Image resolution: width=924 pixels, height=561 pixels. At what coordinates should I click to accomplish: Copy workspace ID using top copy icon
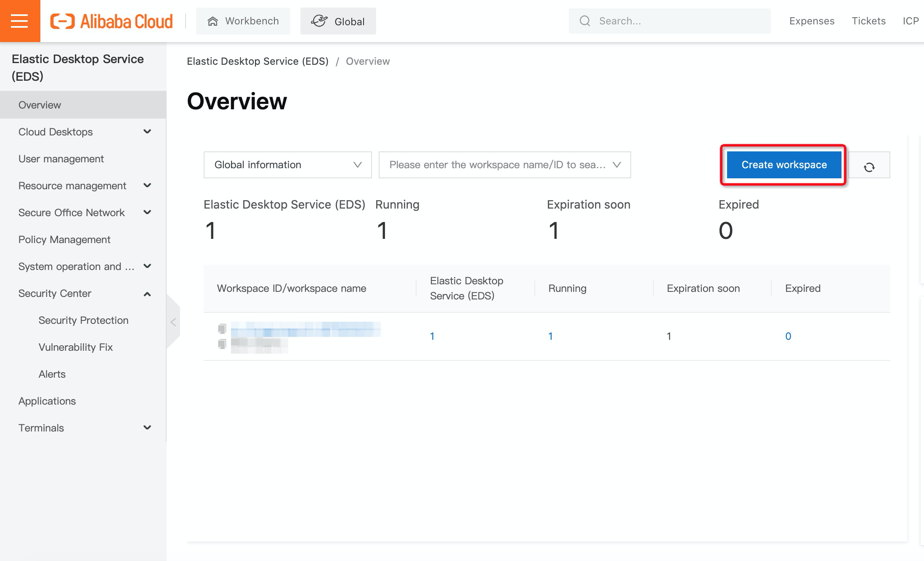[x=222, y=328]
